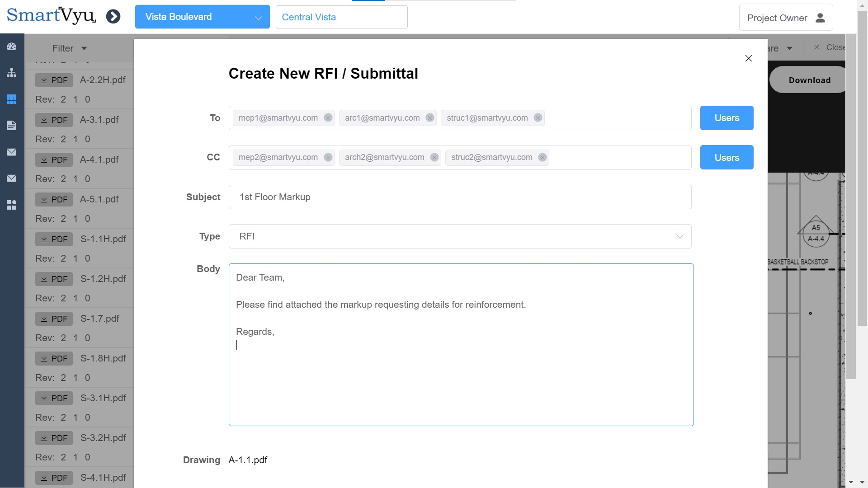Screen dimensions: 868x488
Task: Open the dashboard gauge icon in sidebar
Action: 12,47
